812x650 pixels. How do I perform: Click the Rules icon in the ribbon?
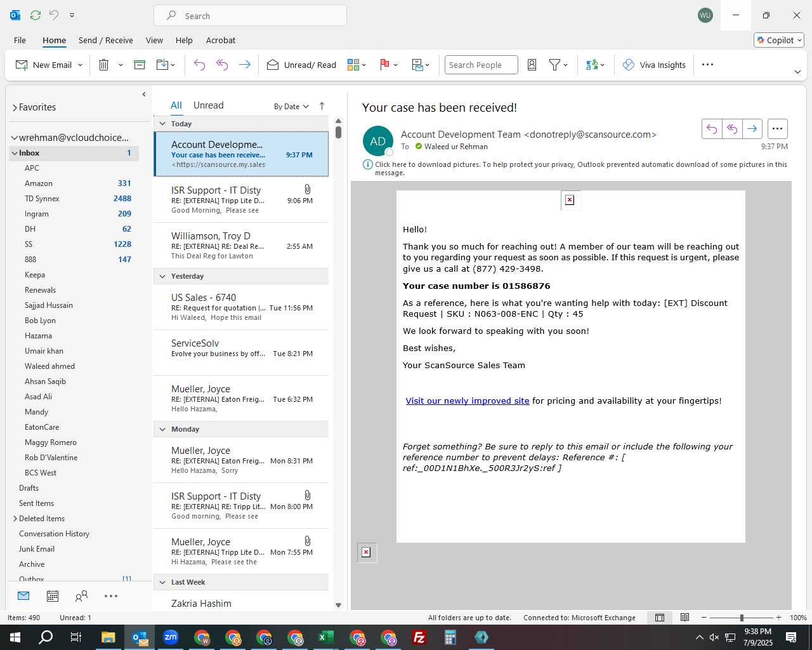pos(417,65)
